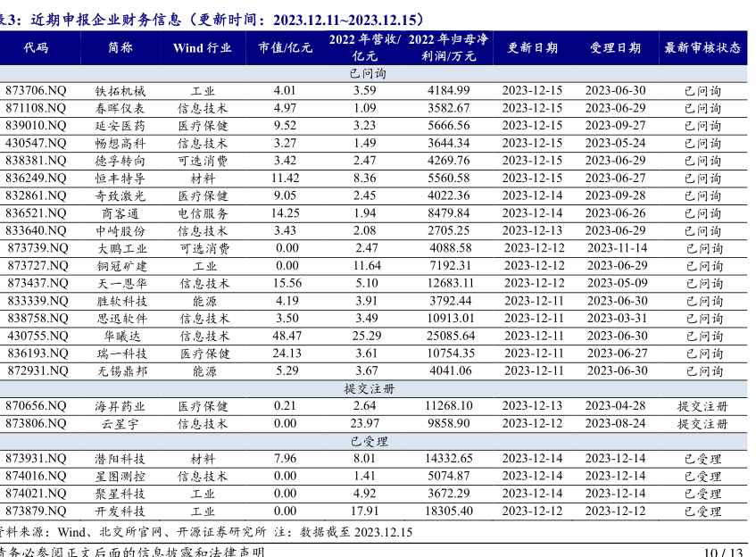This screenshot has width=756, height=557.
Task: Click stock code 873931.NQ
Action: (x=36, y=458)
